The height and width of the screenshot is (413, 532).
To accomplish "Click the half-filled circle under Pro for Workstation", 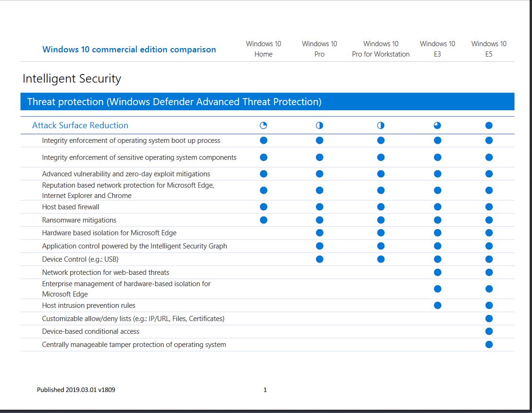I will [381, 125].
